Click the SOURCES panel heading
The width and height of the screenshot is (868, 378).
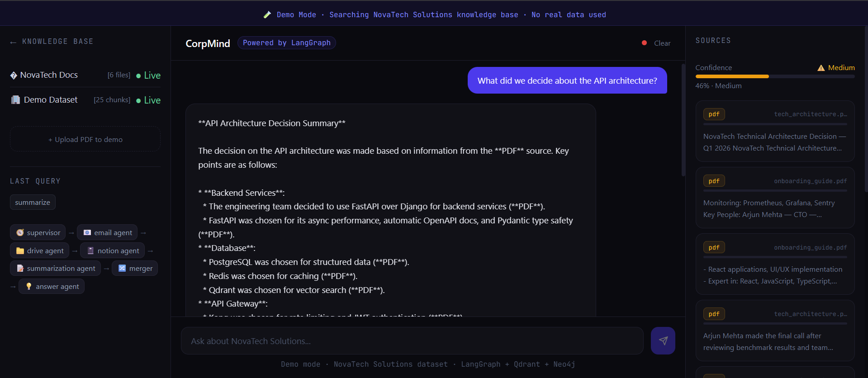713,41
